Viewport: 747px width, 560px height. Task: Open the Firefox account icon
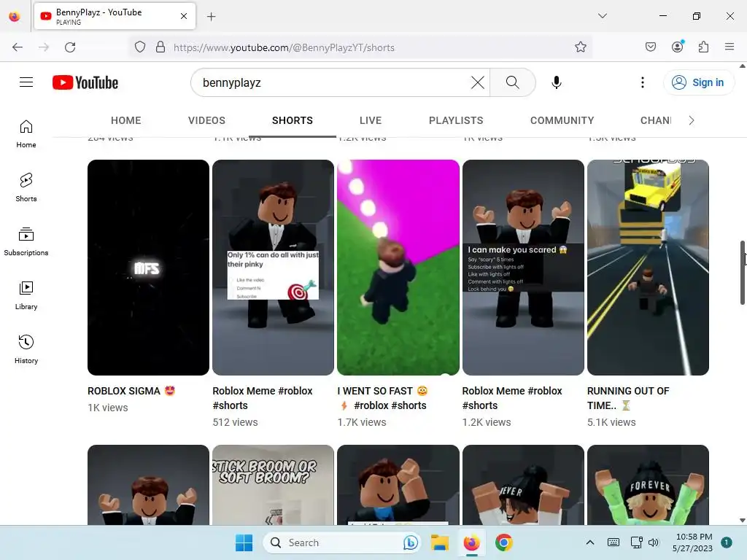click(678, 47)
